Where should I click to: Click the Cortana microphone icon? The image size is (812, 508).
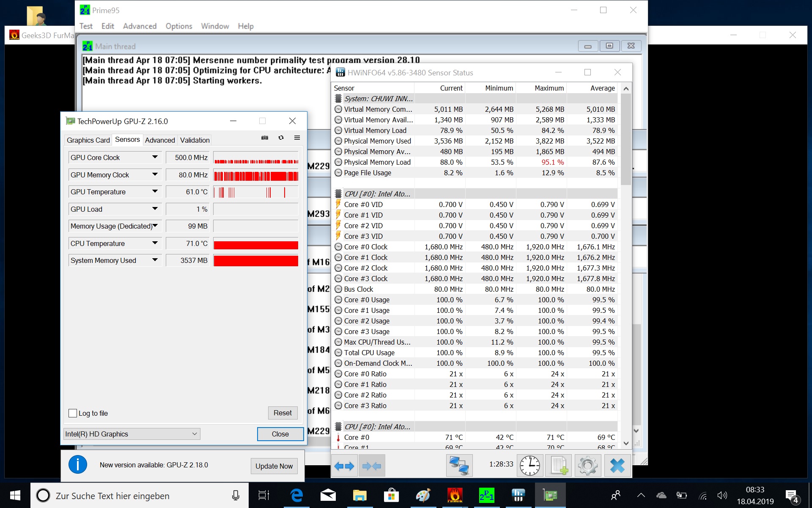(x=236, y=495)
